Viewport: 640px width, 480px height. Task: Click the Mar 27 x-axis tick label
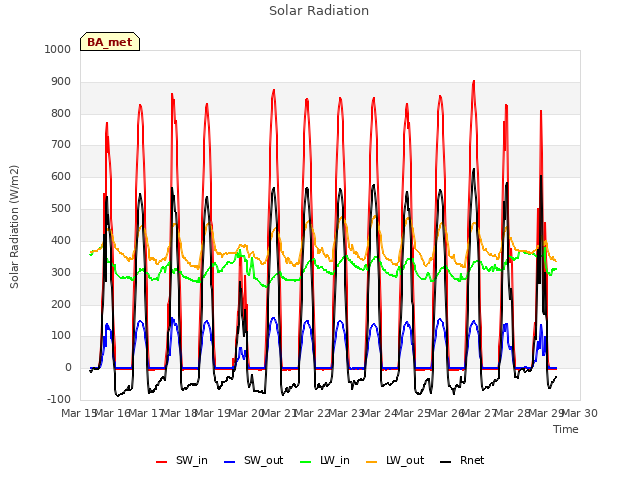point(480,413)
